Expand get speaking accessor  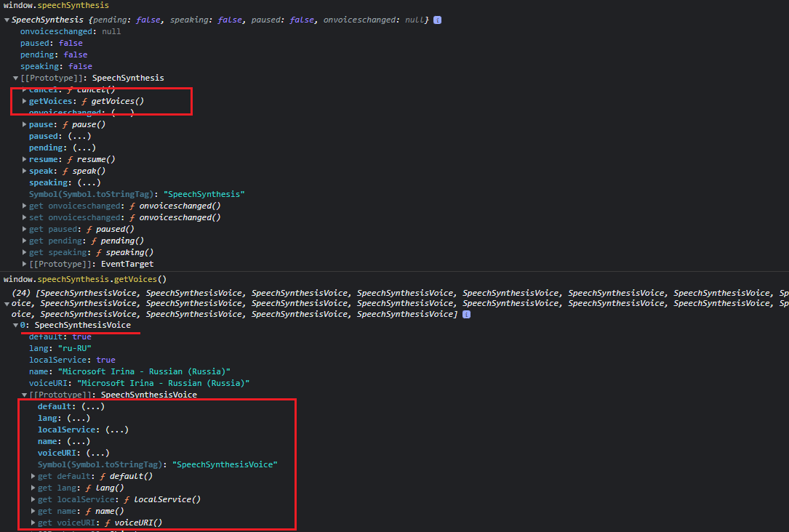click(24, 252)
